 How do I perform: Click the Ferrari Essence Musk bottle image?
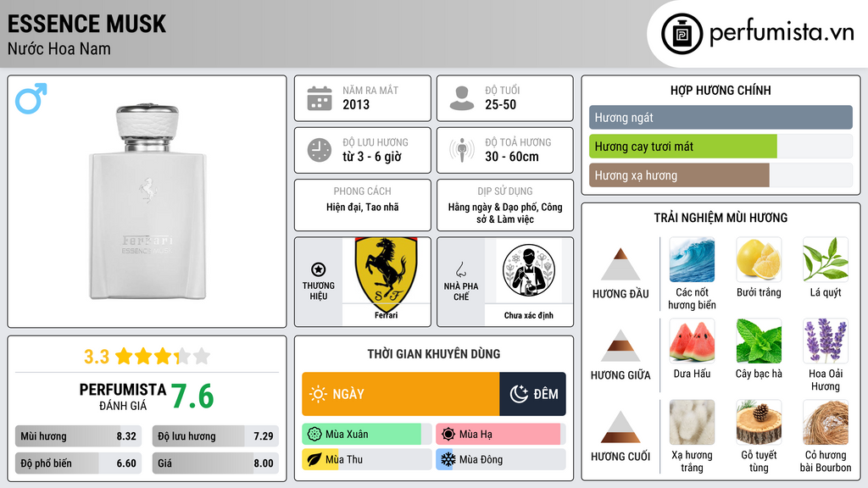coord(147,202)
